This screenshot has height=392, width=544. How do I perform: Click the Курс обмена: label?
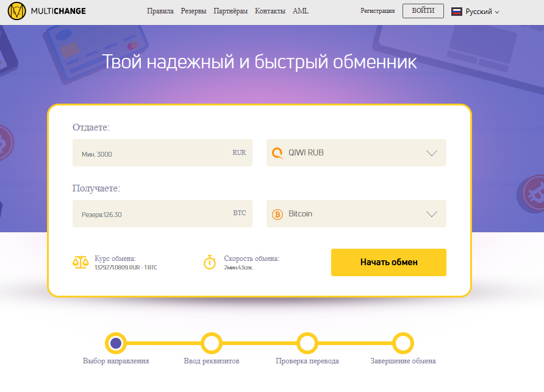[115, 258]
